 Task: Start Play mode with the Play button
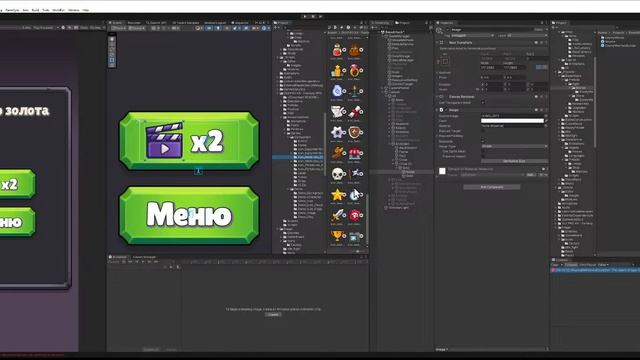[304, 17]
